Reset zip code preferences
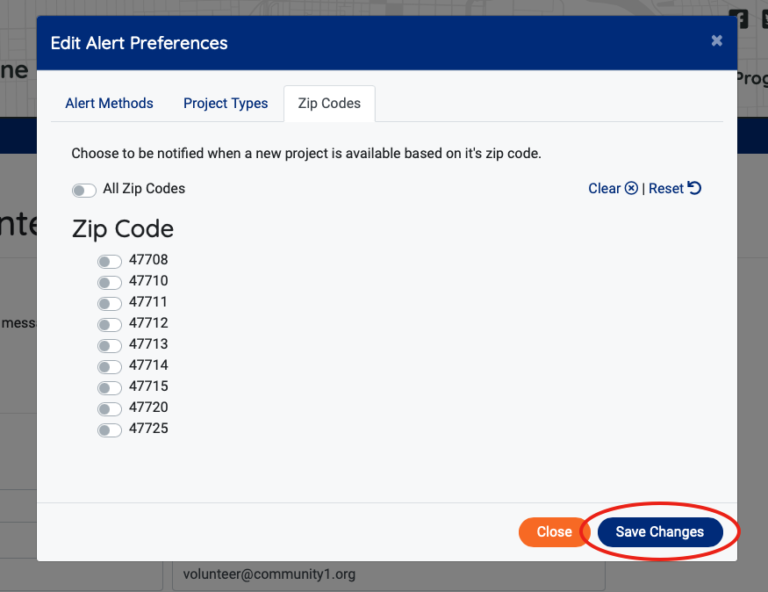 pos(675,188)
